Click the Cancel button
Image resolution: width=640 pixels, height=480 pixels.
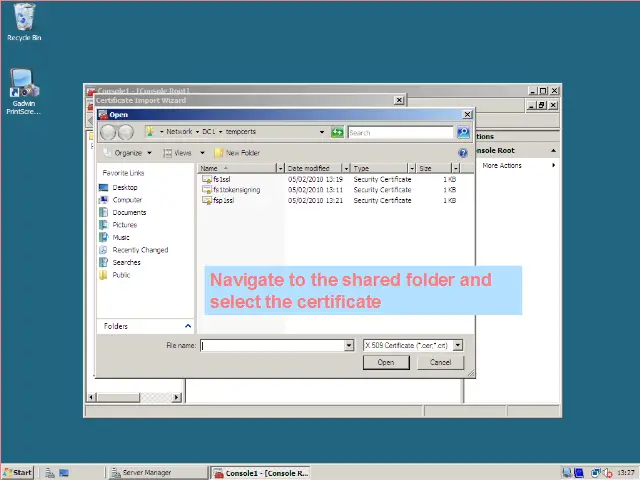pos(440,362)
